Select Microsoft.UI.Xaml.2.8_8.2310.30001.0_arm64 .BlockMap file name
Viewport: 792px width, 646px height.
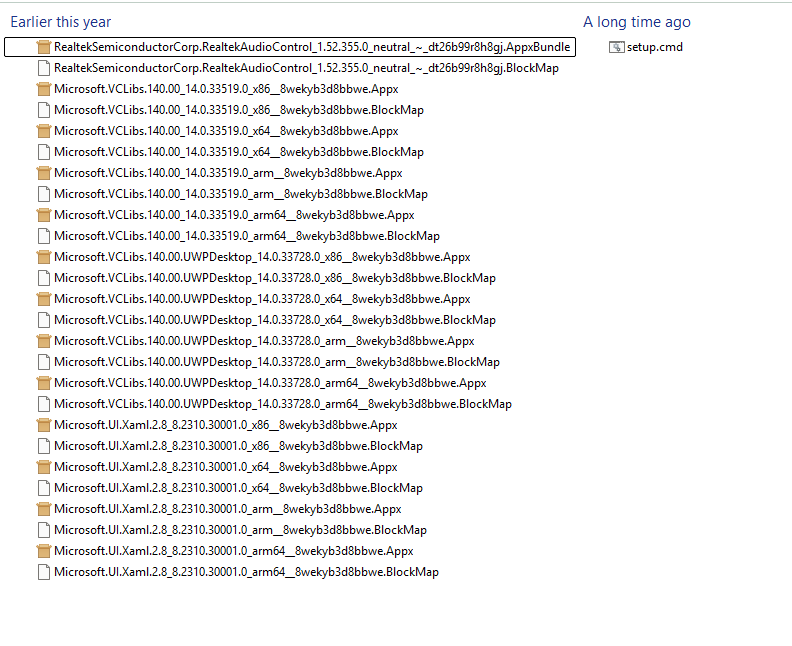coord(246,572)
